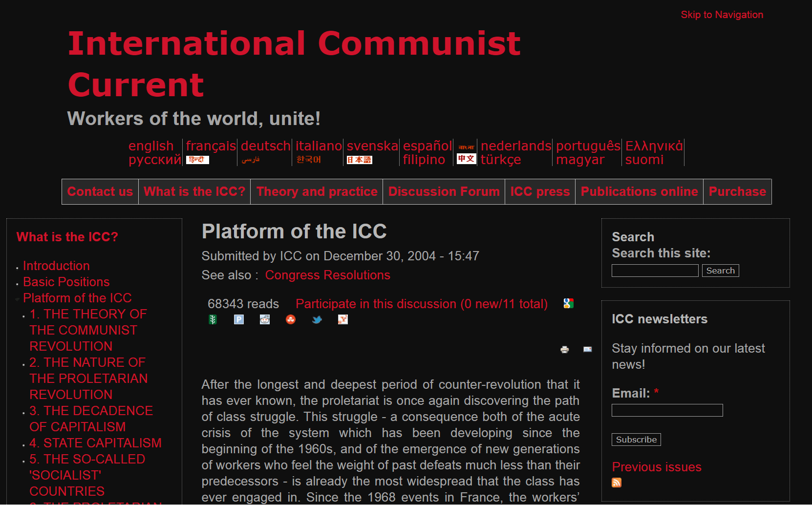The width and height of the screenshot is (812, 505).
Task: Focus the search text field
Action: coord(655,271)
